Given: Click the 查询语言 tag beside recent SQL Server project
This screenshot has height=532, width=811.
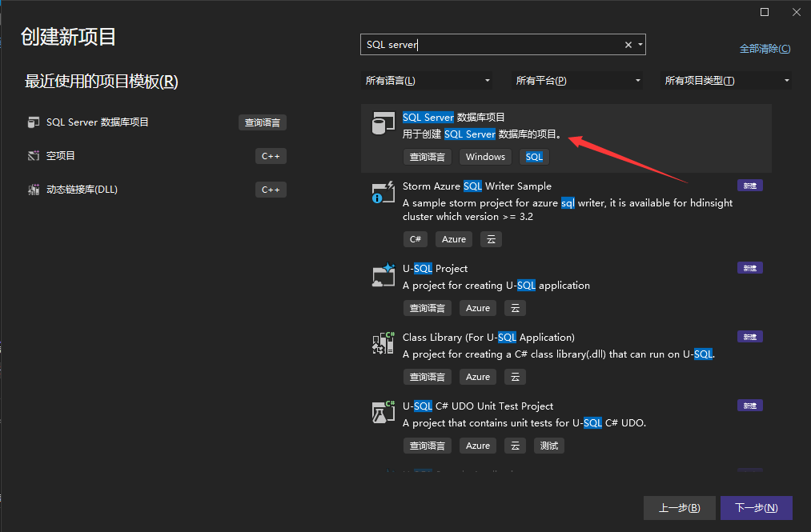Looking at the screenshot, I should coord(263,122).
